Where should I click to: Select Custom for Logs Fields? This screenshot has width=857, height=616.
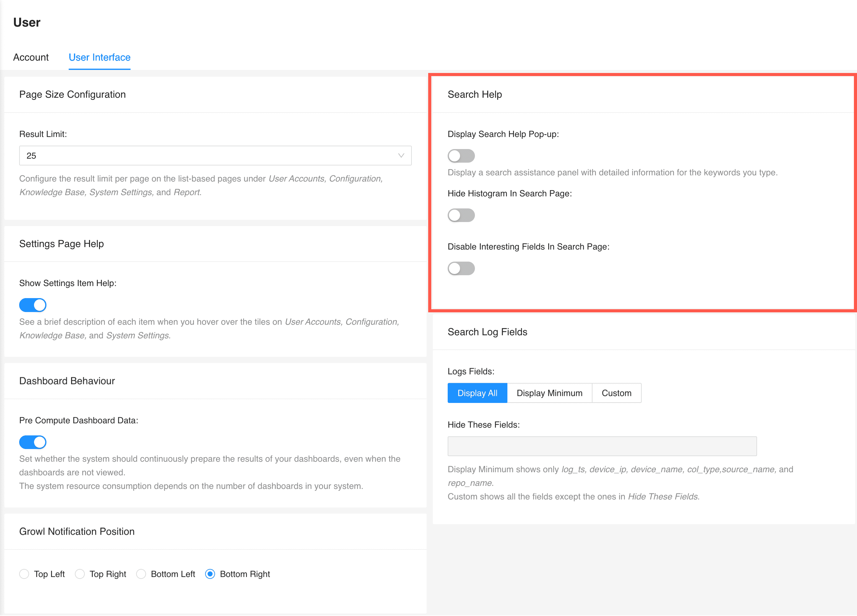coord(616,393)
